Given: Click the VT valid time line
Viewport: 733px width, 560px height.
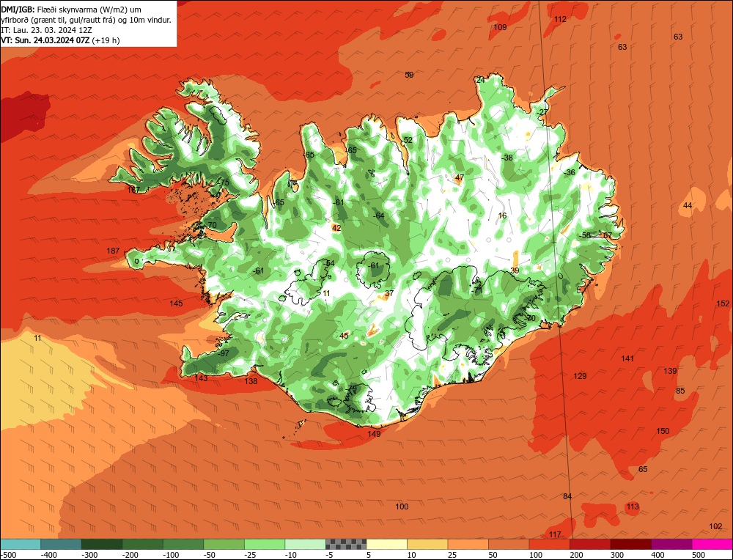Looking at the screenshot, I should coord(60,40).
